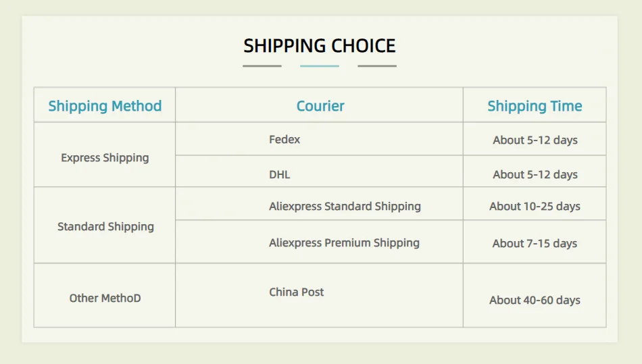The image size is (642, 364).
Task: Click the About 7-15 days cell
Action: pos(535,243)
